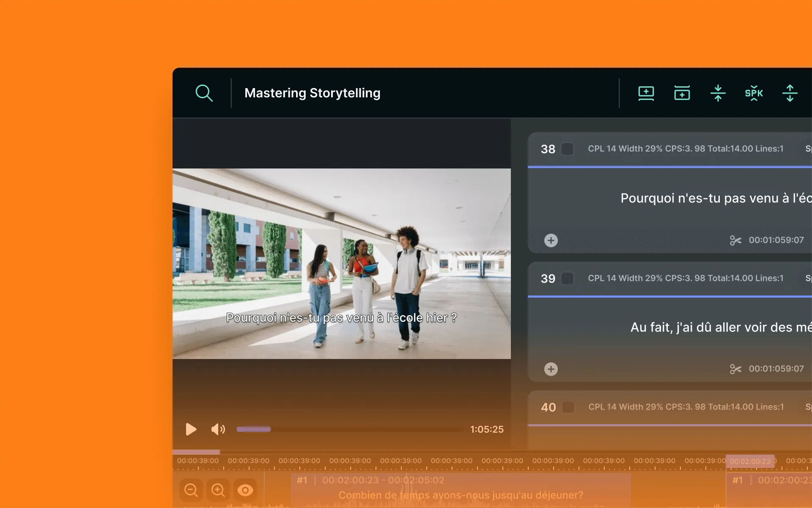The image size is (812, 508).
Task: Play the video
Action: pos(191,429)
